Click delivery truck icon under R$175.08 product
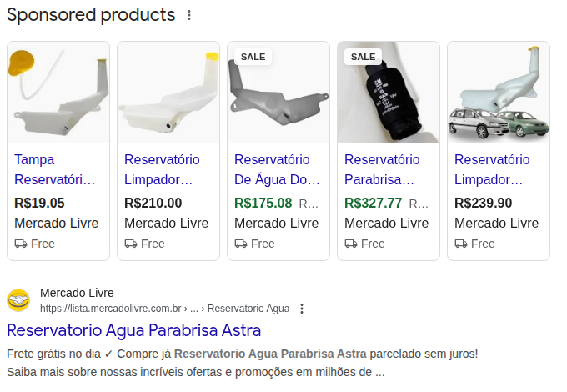The width and height of the screenshot is (567, 392). 241,244
